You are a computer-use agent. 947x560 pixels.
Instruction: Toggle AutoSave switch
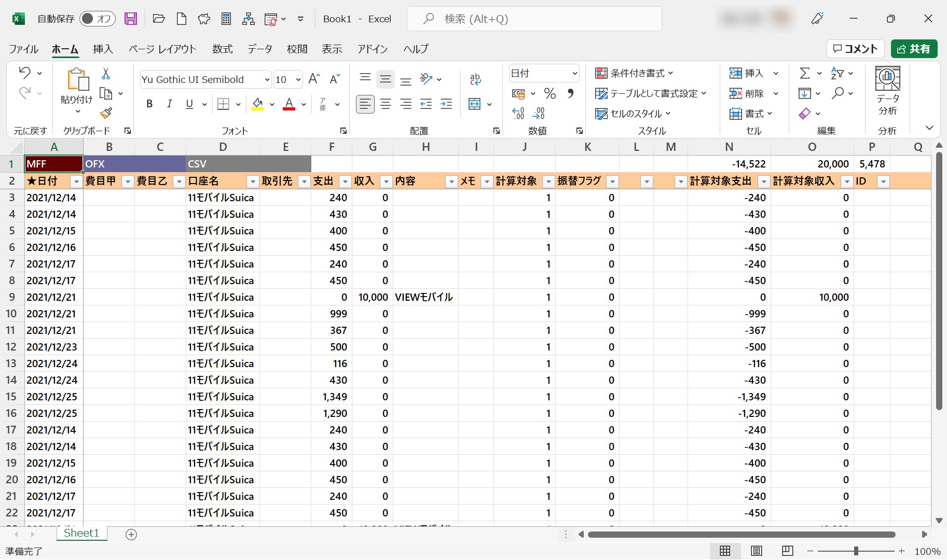(98, 19)
